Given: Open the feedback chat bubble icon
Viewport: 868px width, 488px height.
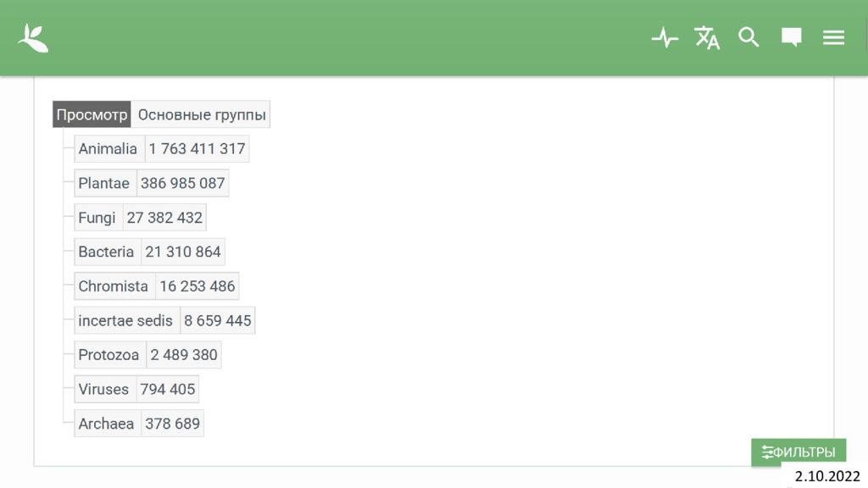Looking at the screenshot, I should pos(791,37).
